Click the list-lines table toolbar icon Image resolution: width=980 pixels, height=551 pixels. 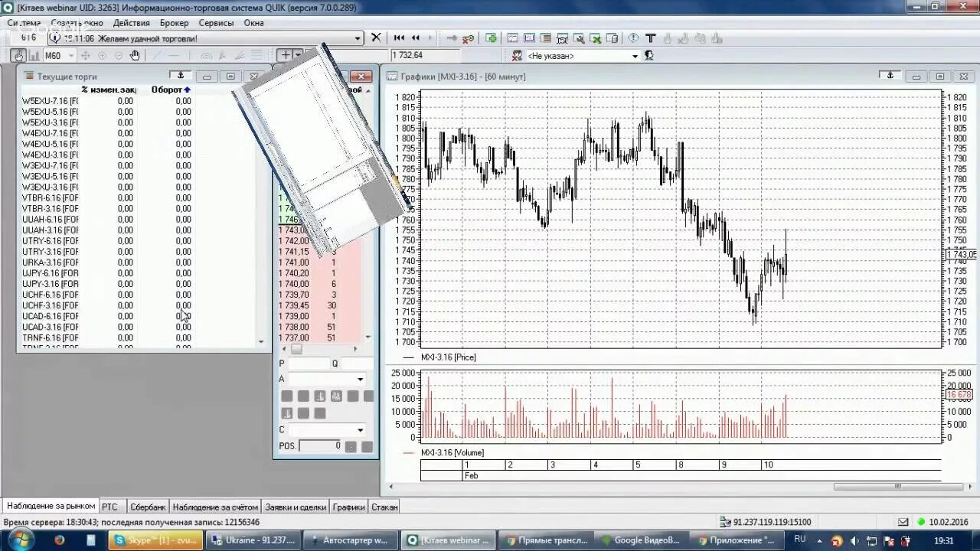pos(545,37)
